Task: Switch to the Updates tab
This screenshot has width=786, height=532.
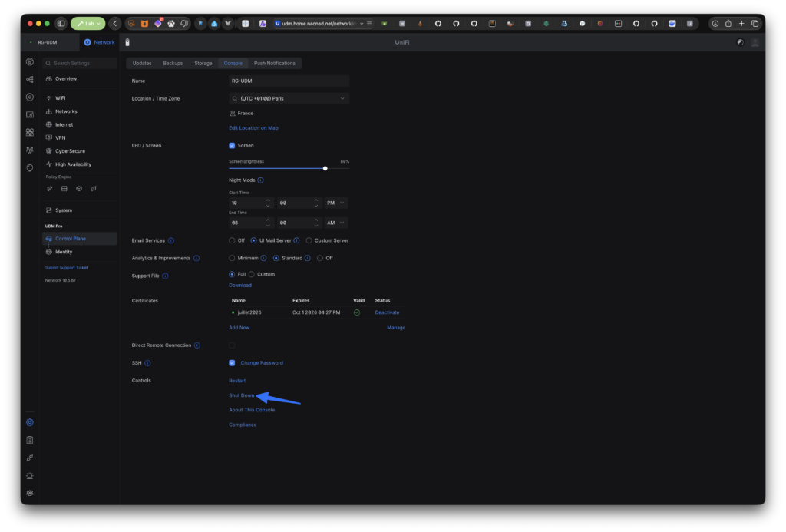Action: tap(142, 63)
